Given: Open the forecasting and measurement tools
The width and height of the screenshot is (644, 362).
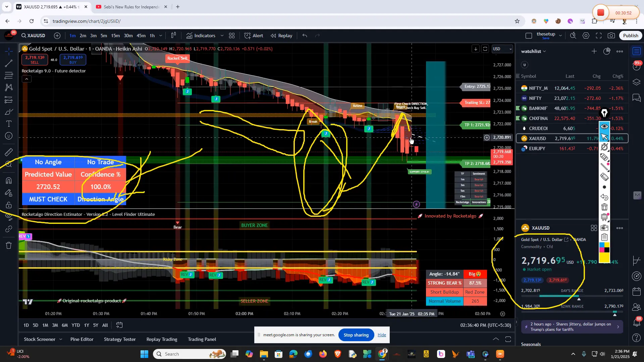Looking at the screenshot, I should 9,100.
